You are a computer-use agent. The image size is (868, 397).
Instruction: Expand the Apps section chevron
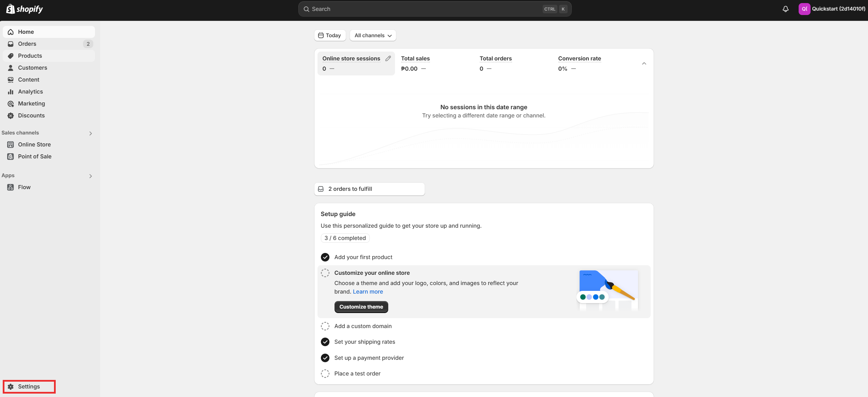[91, 176]
